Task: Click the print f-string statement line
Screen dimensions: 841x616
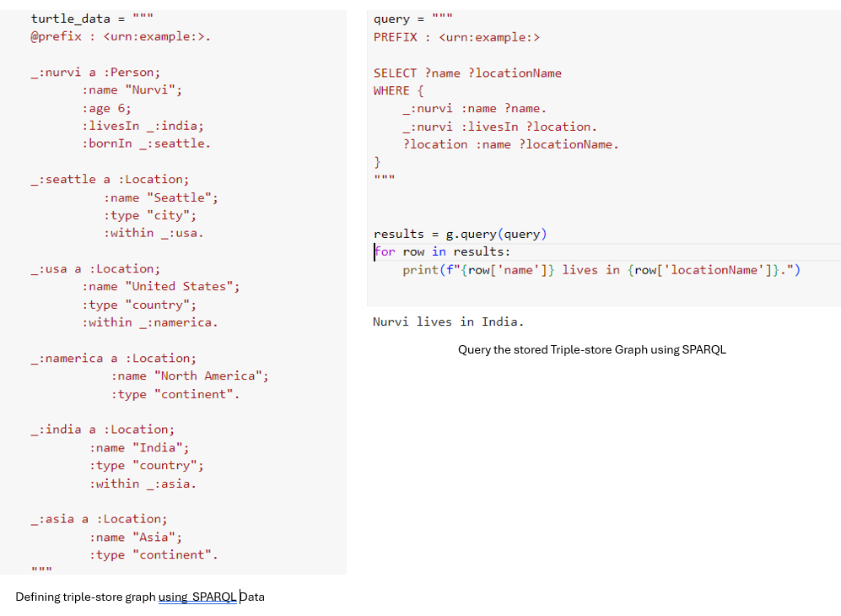Action: tap(601, 270)
